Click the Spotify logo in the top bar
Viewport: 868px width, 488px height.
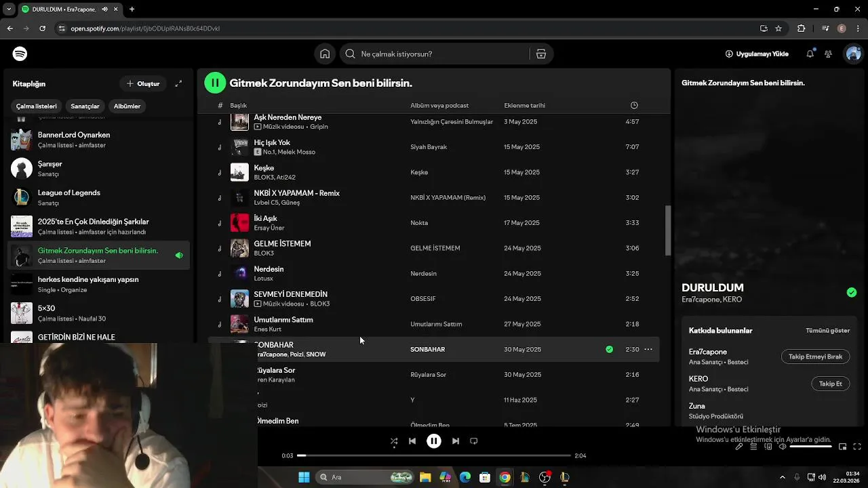point(20,54)
